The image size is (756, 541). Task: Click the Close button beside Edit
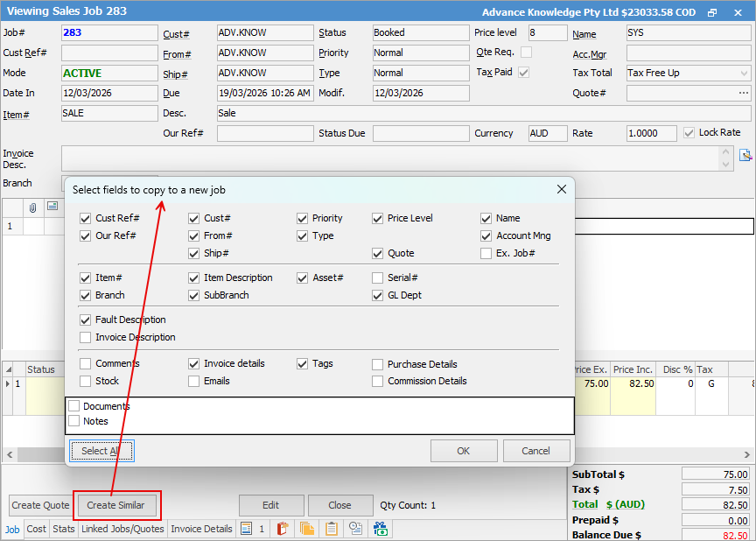(x=339, y=505)
